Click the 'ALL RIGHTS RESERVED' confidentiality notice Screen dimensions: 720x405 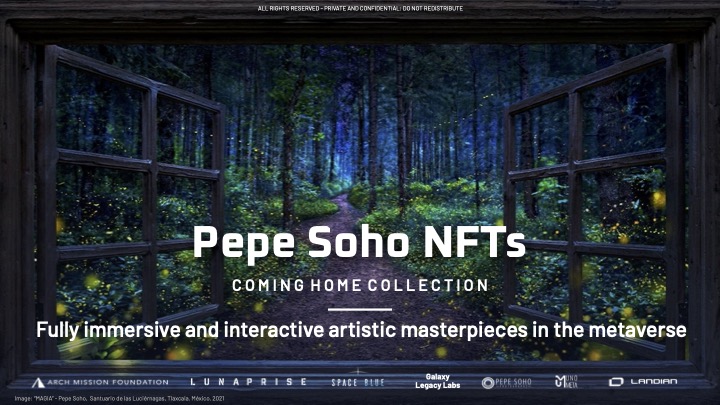coord(360,8)
